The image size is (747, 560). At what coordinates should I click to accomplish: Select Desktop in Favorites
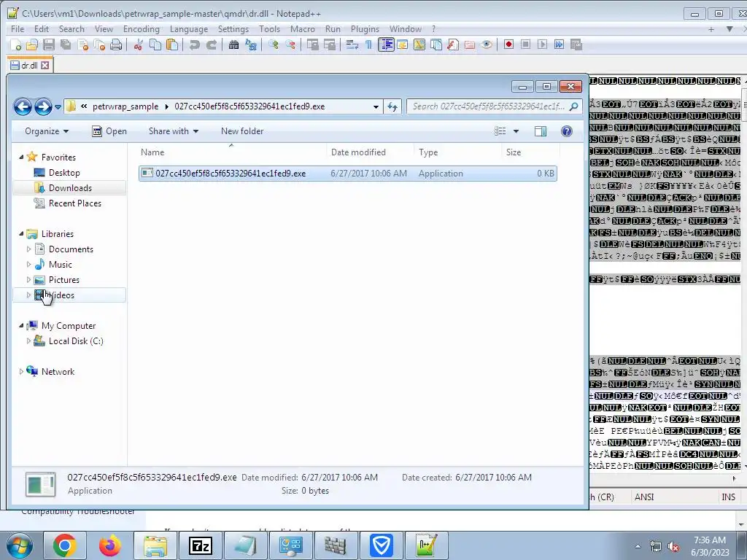(x=64, y=173)
